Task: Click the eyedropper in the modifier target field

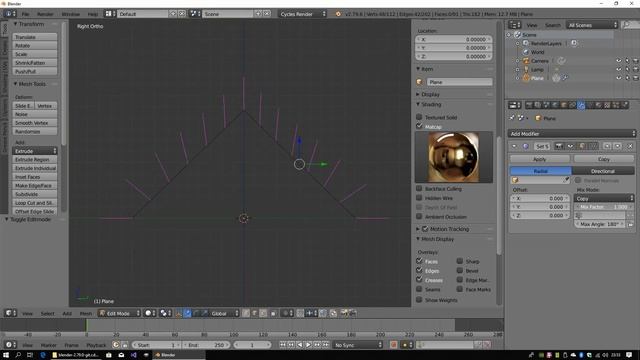Action: pyautogui.click(x=566, y=180)
